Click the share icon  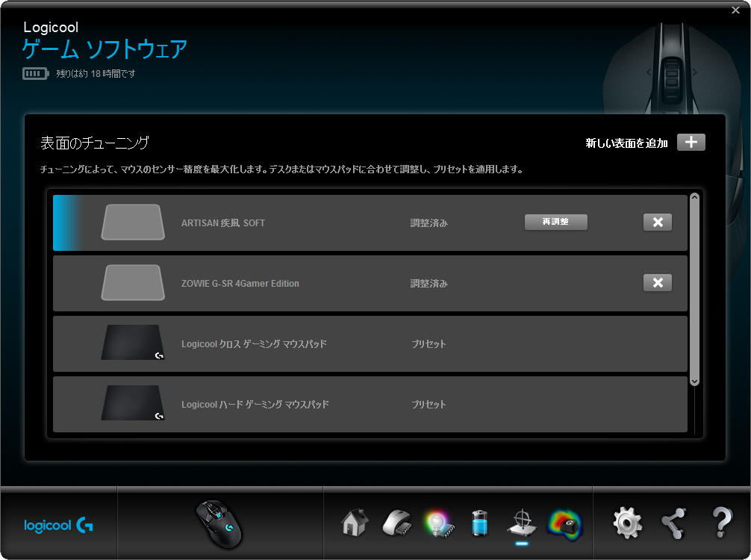[674, 523]
